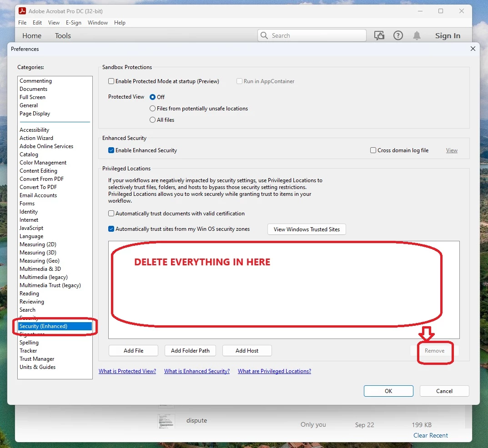The height and width of the screenshot is (448, 488).
Task: Select Files from potentially unsafe locations option
Action: [x=152, y=109]
